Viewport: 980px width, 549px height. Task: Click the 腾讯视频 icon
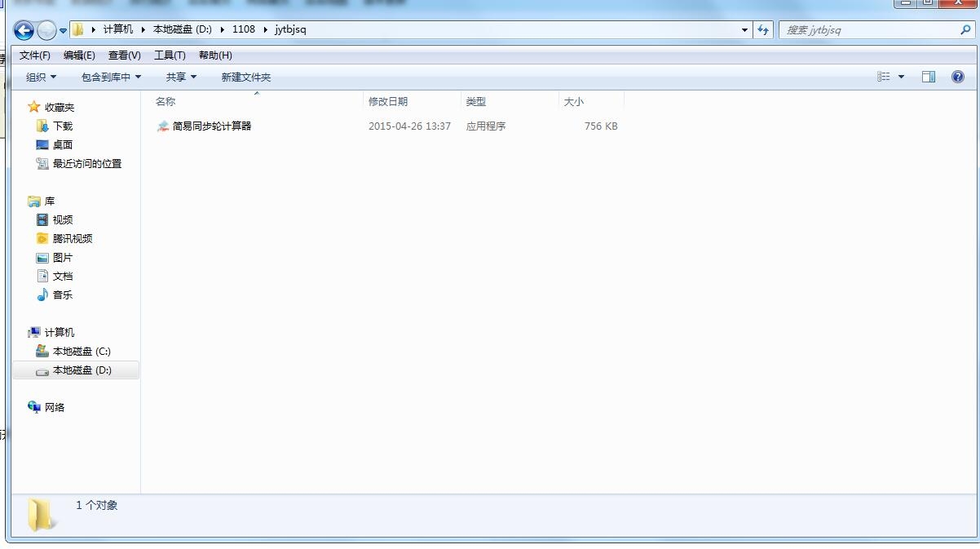42,238
